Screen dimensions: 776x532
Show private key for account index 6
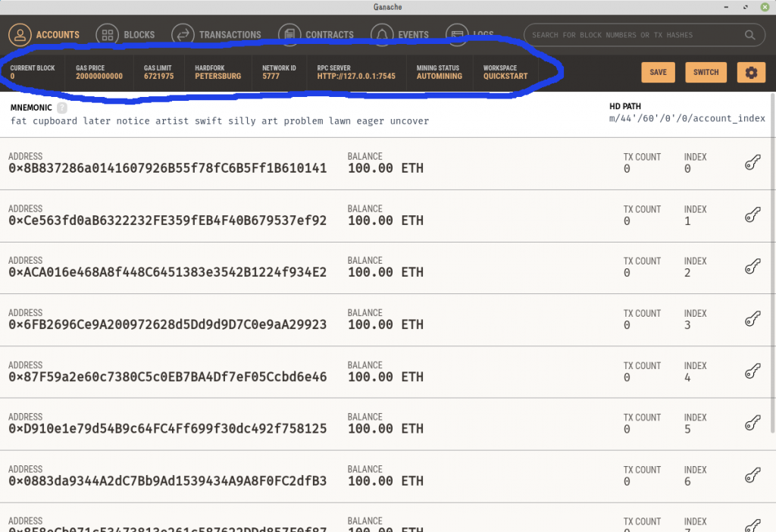753,476
